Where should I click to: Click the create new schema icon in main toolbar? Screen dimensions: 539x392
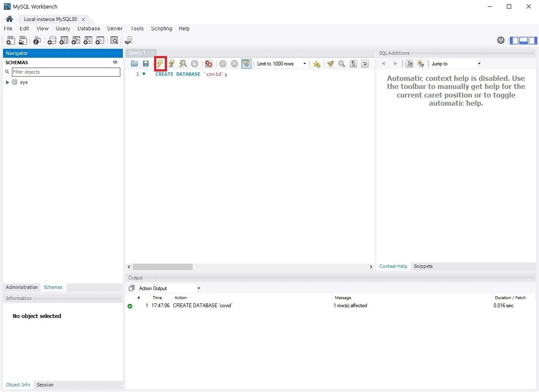pyautogui.click(x=52, y=41)
